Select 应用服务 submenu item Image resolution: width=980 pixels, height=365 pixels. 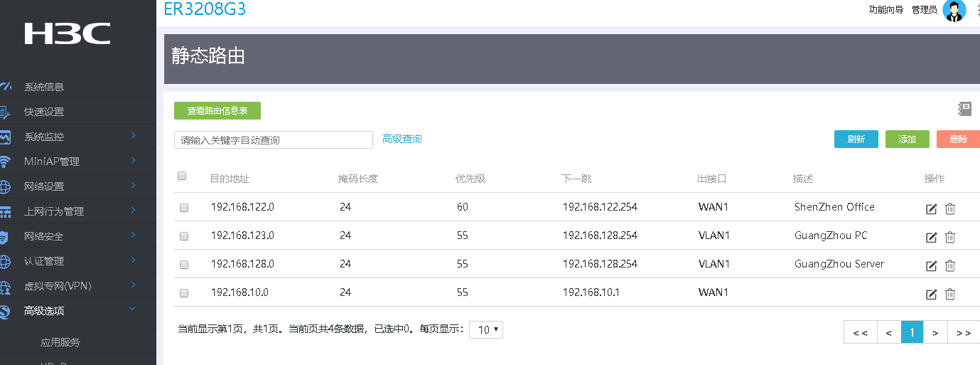pos(60,342)
